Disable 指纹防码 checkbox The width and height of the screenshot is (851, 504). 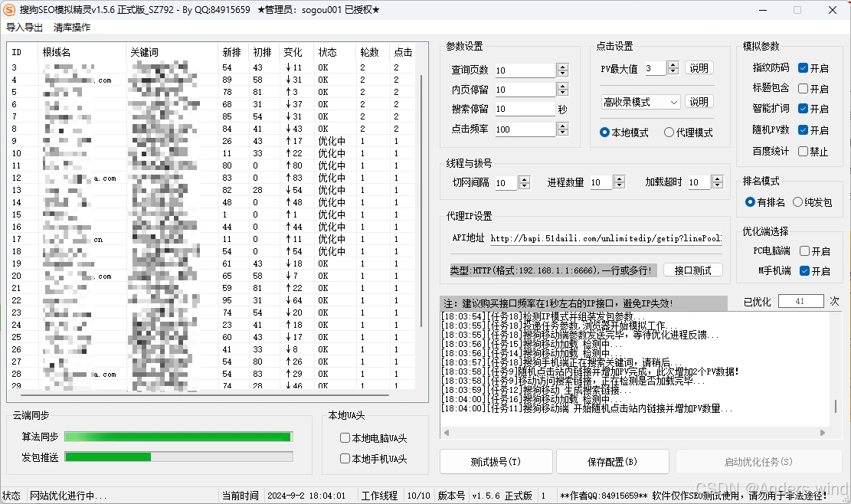(x=803, y=68)
